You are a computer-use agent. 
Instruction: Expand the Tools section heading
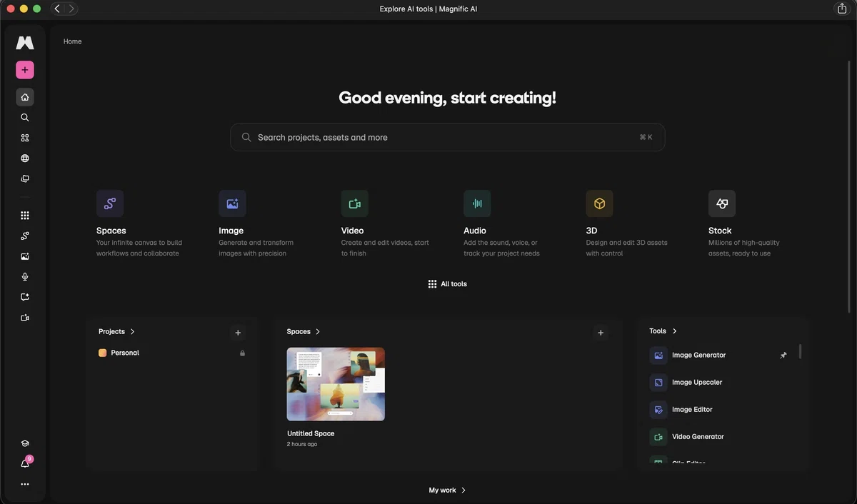click(x=663, y=331)
